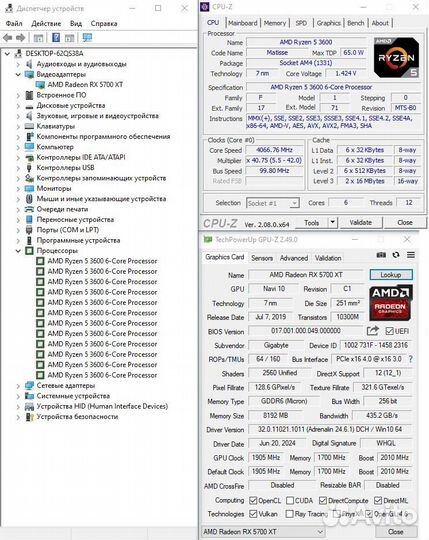Viewport: 429px width, 540px height.
Task: Toggle the DirectCompute checkbox
Action: (x=323, y=500)
